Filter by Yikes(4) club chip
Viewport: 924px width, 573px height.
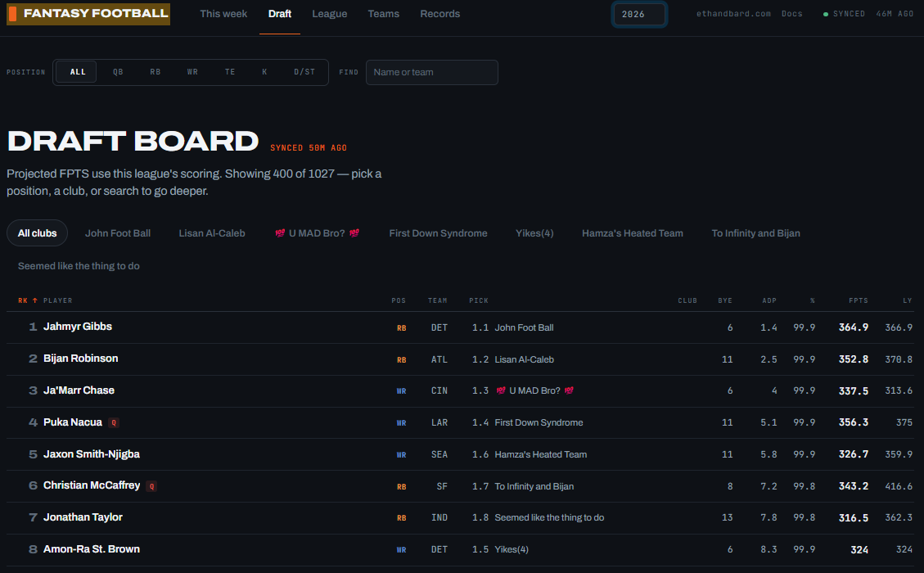[x=534, y=232]
